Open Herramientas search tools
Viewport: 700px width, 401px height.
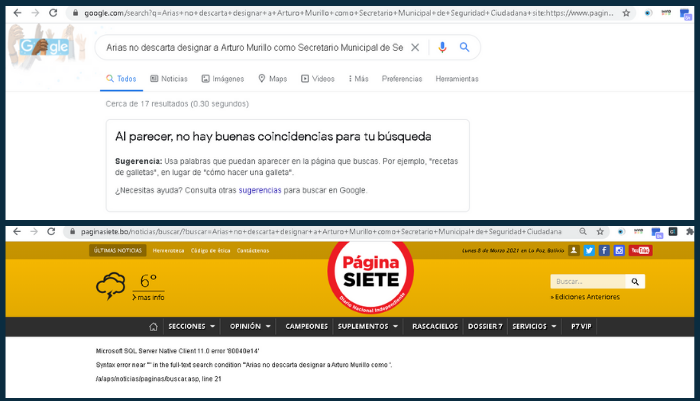pyautogui.click(x=457, y=79)
